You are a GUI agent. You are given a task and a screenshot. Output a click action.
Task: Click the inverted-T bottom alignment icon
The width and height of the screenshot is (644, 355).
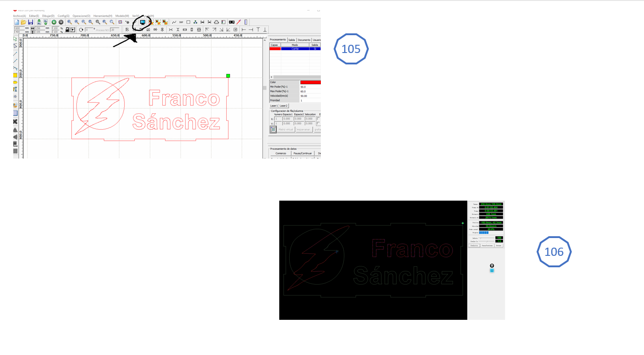(265, 30)
